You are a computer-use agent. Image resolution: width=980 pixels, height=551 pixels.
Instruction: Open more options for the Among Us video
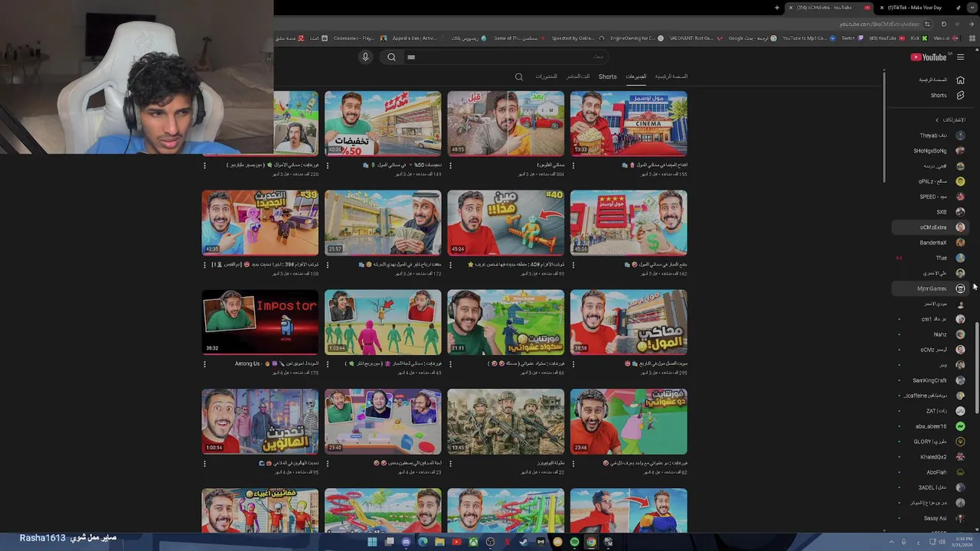click(x=204, y=364)
